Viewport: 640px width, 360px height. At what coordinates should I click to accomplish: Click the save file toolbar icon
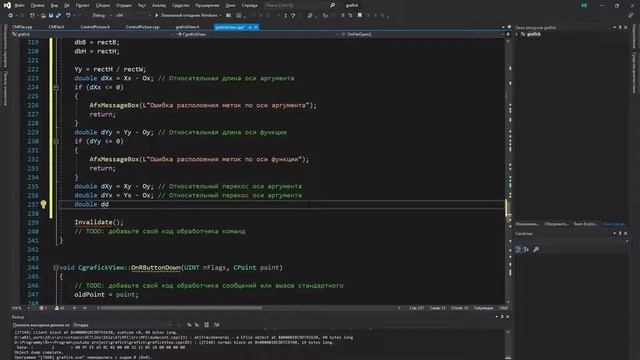click(x=51, y=16)
